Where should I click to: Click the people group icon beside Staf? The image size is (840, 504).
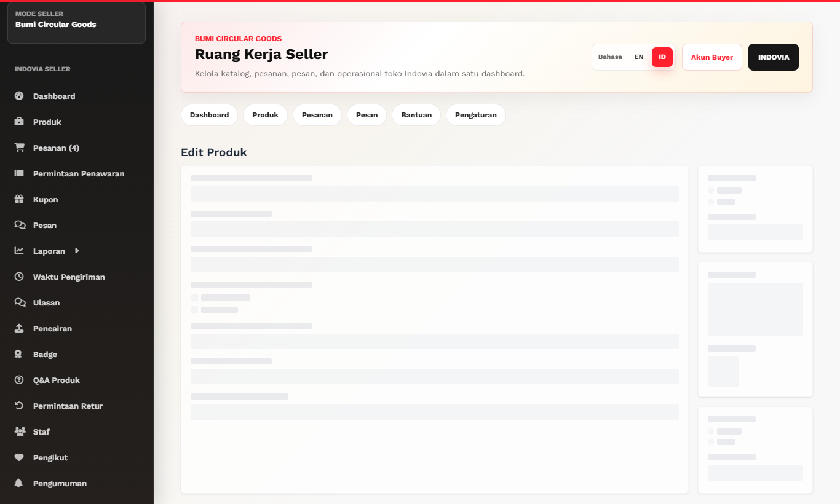(20, 431)
